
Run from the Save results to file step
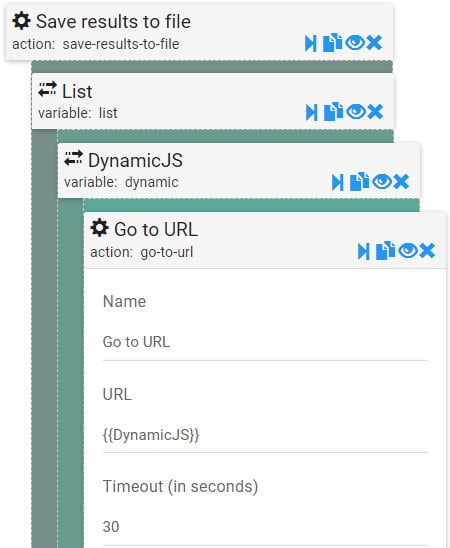[x=311, y=43]
